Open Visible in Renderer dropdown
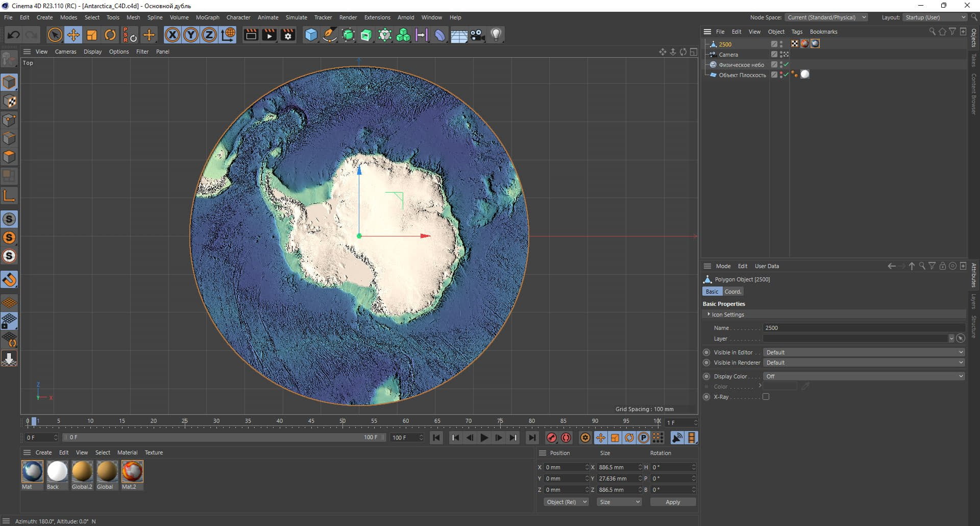980x526 pixels. (x=864, y=363)
